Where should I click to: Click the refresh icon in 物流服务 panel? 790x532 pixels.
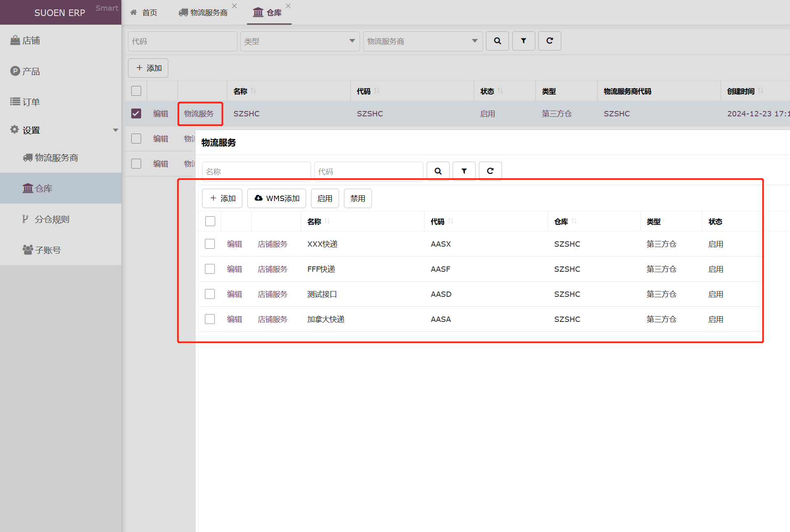tap(490, 171)
